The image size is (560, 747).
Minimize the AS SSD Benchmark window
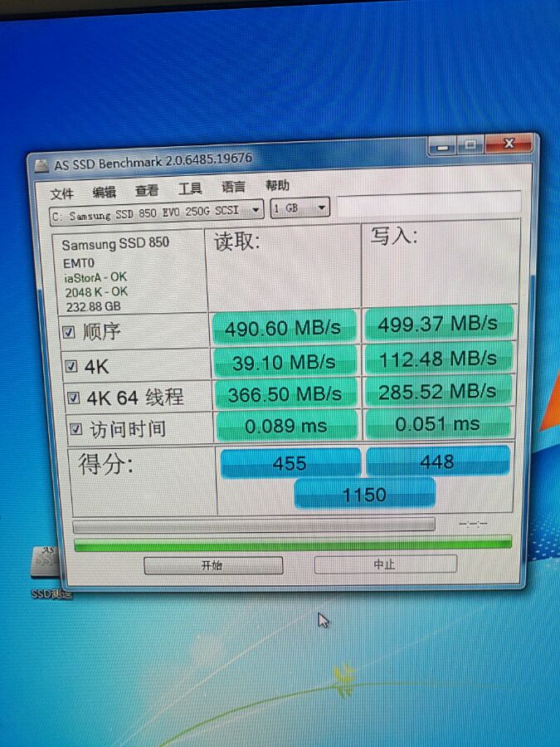click(x=442, y=146)
